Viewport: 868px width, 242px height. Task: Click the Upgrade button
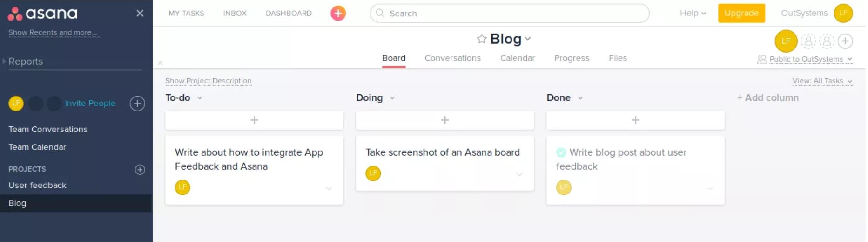tap(741, 13)
